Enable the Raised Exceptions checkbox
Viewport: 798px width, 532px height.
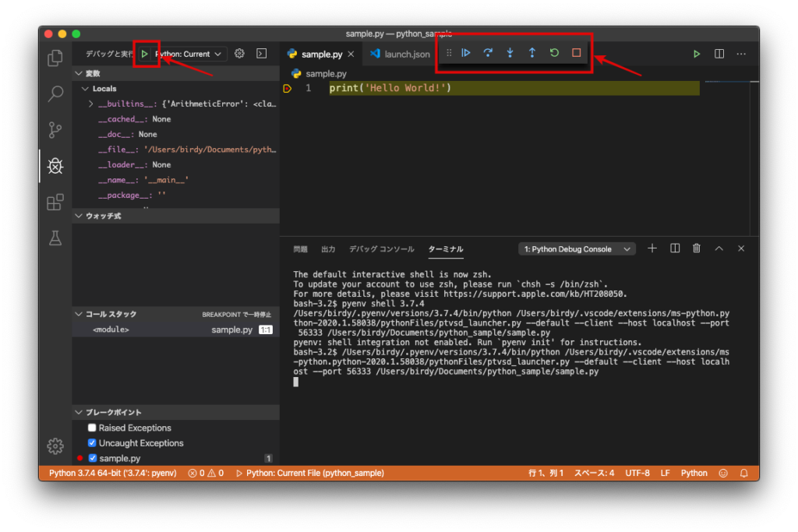pyautogui.click(x=92, y=428)
